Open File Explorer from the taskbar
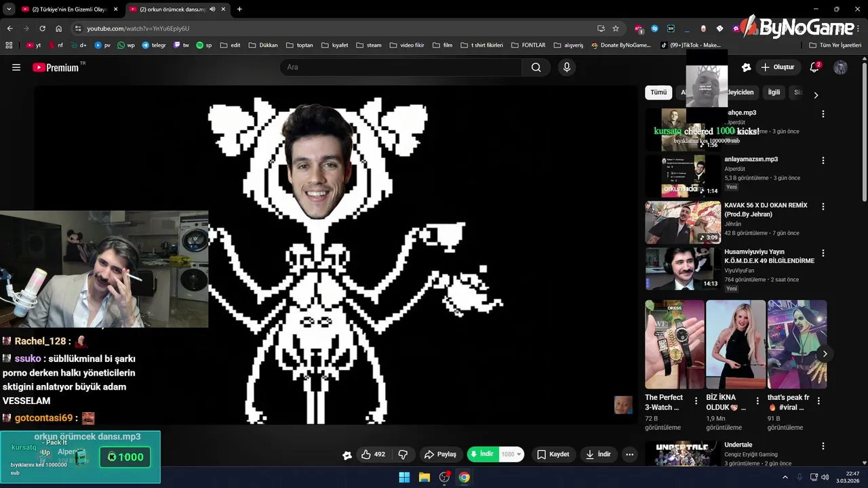 coord(424,477)
